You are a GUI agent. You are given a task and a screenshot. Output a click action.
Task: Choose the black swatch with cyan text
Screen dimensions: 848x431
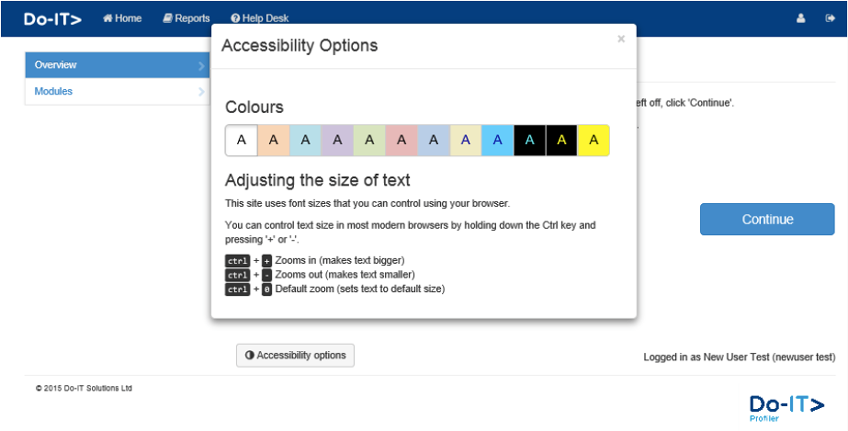pos(529,140)
